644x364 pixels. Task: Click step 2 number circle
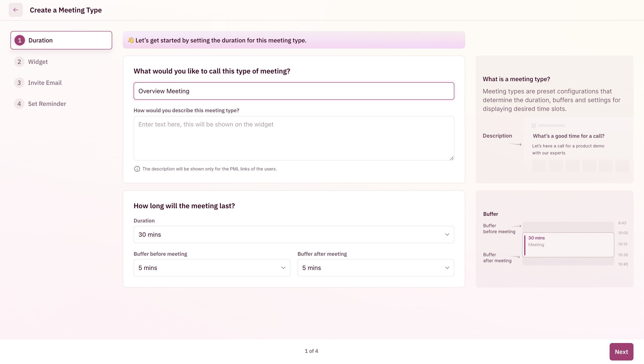(x=19, y=62)
